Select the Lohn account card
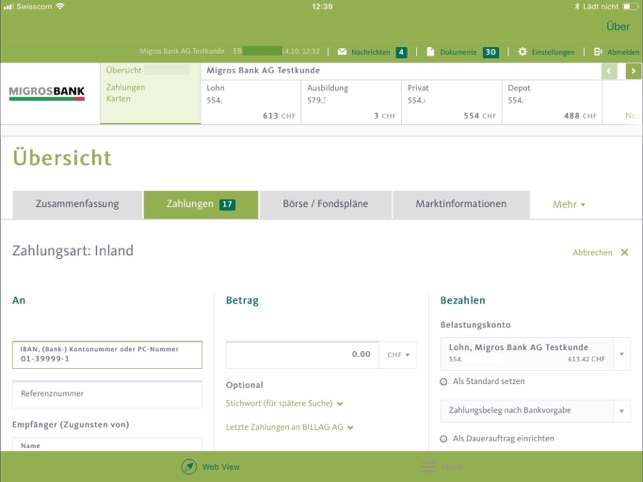The width and height of the screenshot is (643, 482). (251, 102)
